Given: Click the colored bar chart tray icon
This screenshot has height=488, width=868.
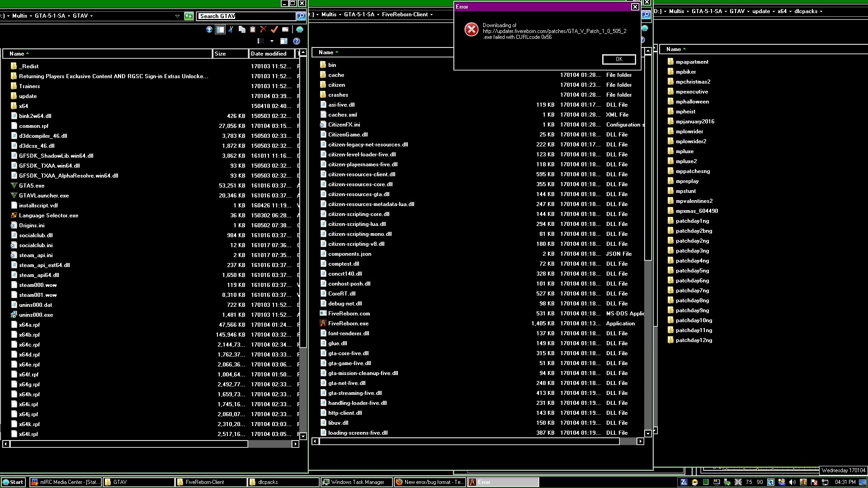Looking at the screenshot, I should [x=803, y=482].
